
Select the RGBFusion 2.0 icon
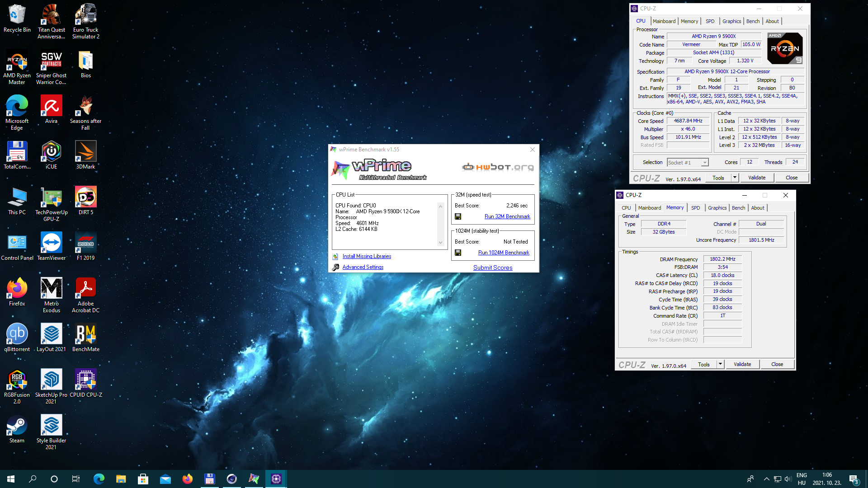(x=17, y=387)
